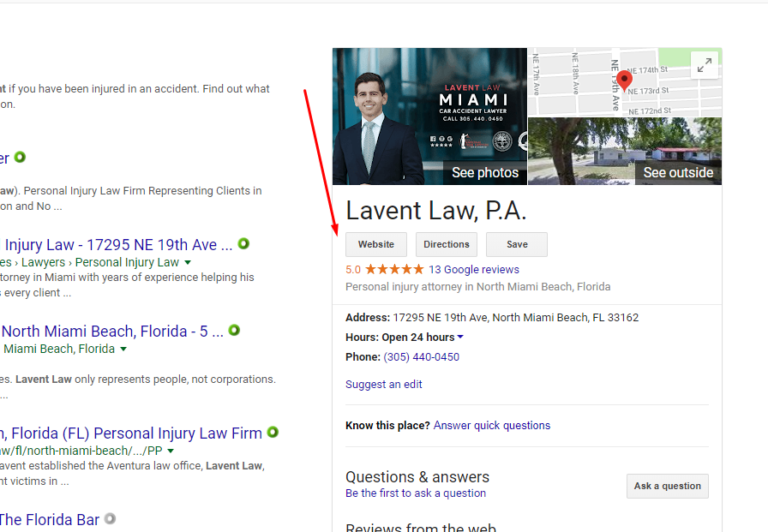Viewport: 768px width, 532px height.
Task: Click NE 173rd St label on map
Action: [648, 91]
